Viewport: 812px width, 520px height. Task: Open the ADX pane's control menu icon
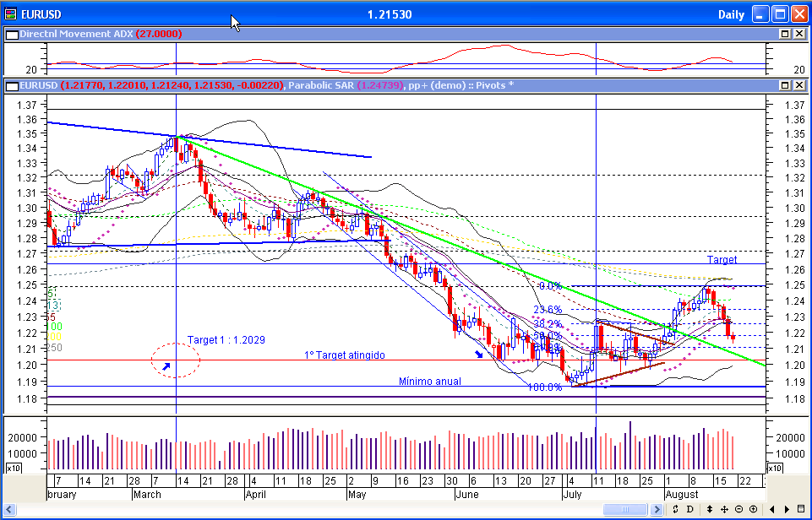pos(11,34)
